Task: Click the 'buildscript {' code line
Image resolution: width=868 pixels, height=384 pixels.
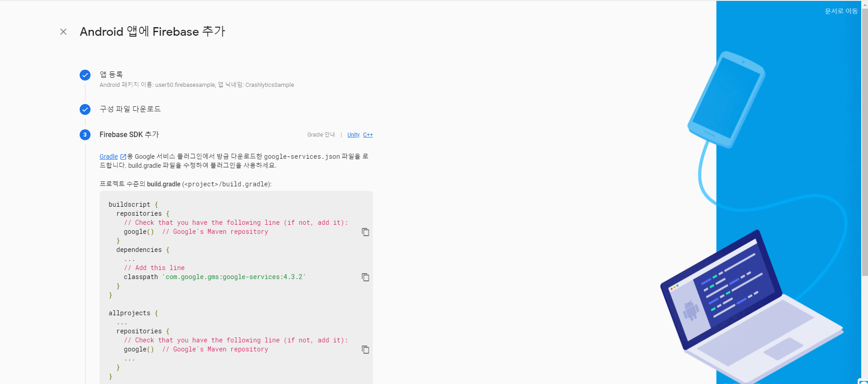Action: click(x=134, y=204)
